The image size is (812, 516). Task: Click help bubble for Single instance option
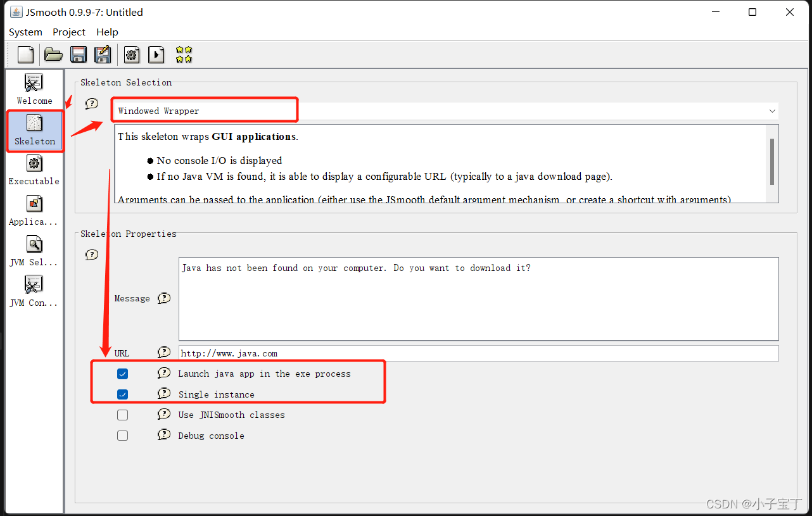pos(164,393)
